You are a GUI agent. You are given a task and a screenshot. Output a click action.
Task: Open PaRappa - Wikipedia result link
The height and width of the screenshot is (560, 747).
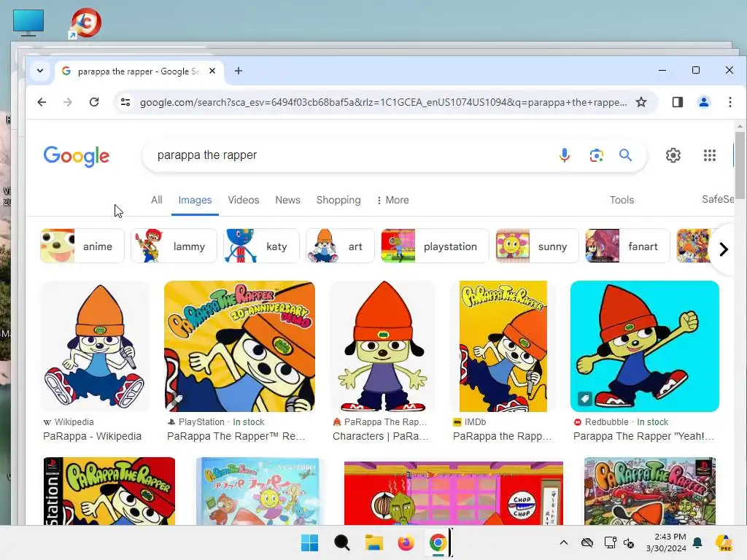click(93, 436)
